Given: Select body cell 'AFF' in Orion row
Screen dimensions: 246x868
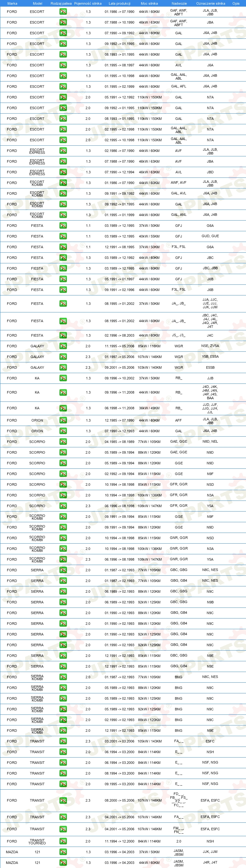Looking at the screenshot, I should click(179, 420).
